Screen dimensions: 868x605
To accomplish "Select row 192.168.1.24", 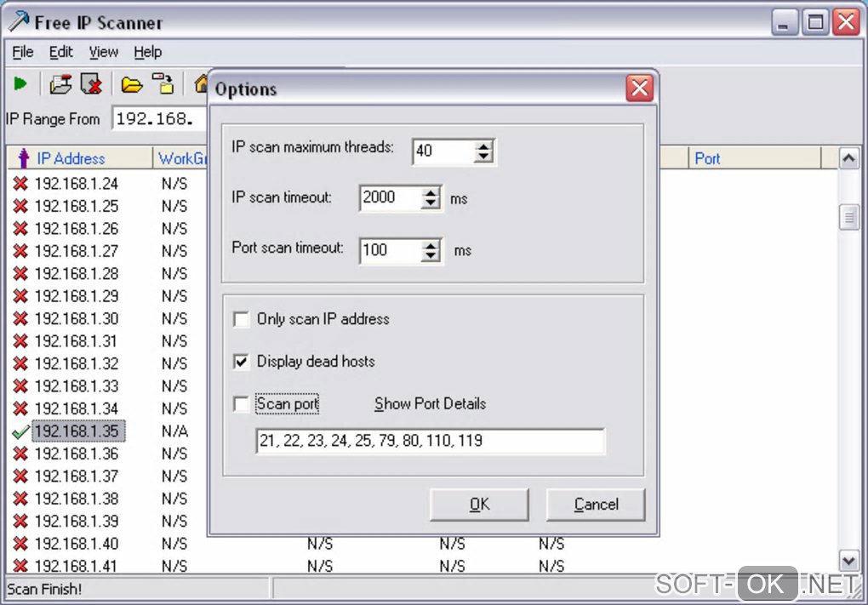I will click(77, 184).
